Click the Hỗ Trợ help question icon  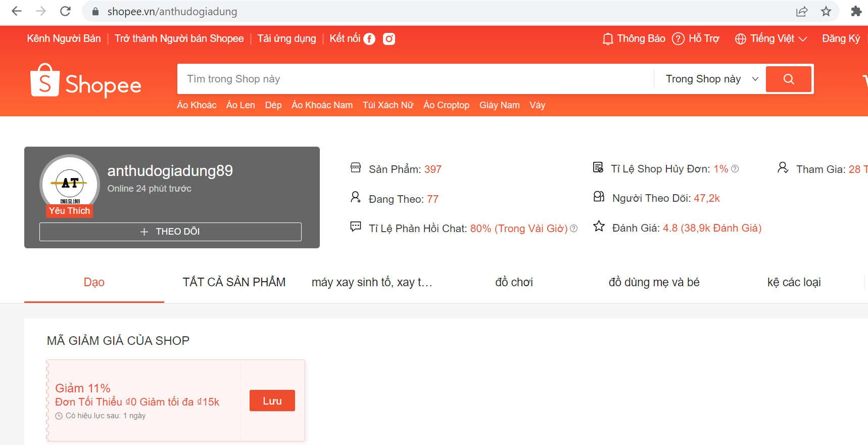[678, 39]
